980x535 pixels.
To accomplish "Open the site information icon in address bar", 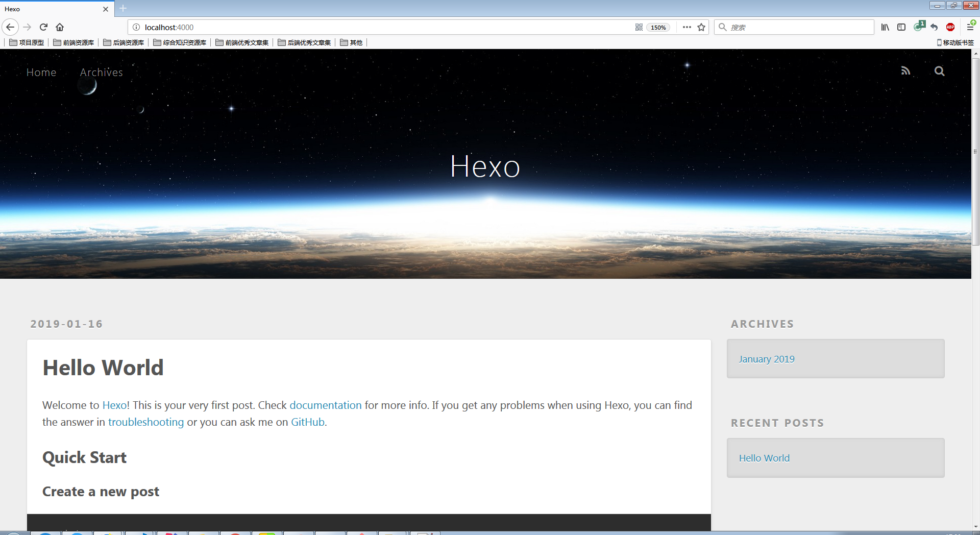I will point(136,27).
